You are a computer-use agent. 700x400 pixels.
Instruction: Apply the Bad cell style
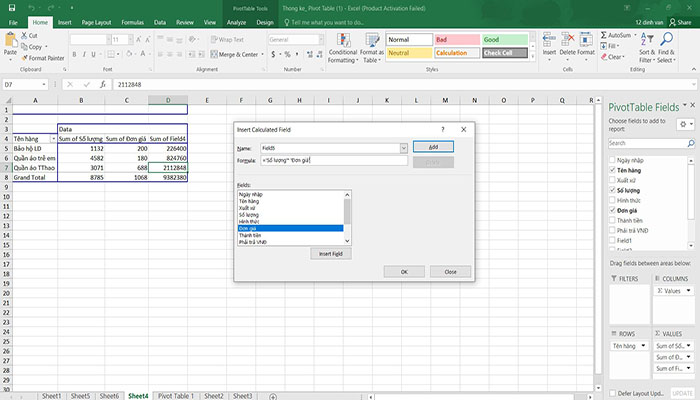[x=457, y=39]
